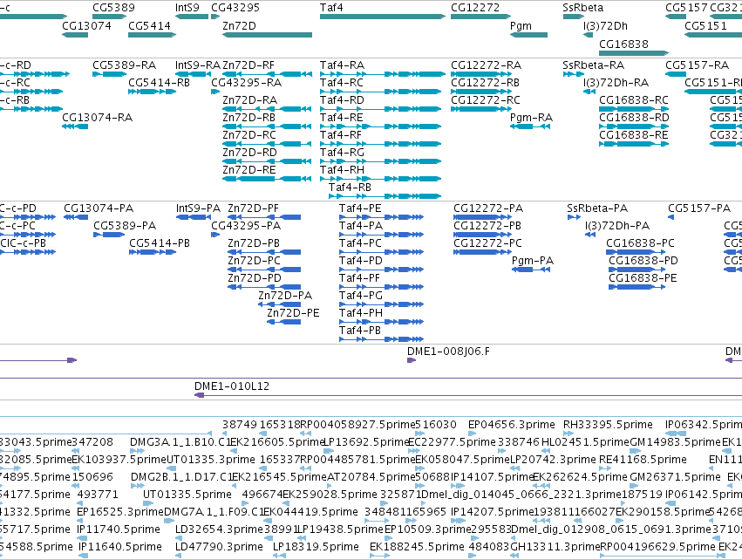Screen dimensions: 742x560
Task: Click BAC clone DME1-010L12
Action: click(x=232, y=386)
